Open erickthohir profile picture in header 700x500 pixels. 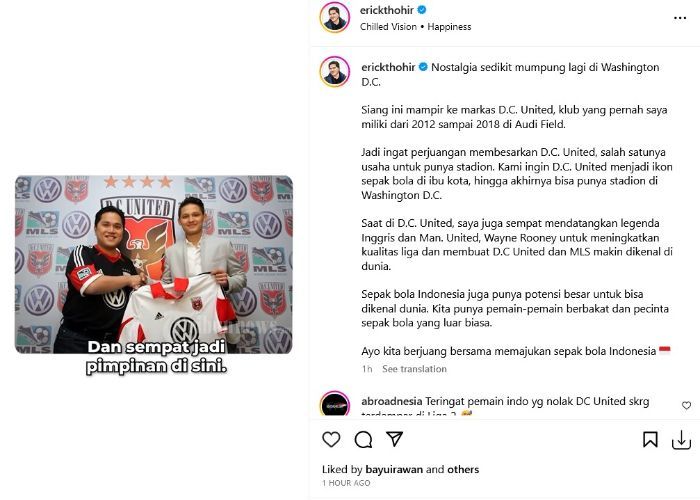pos(335,17)
